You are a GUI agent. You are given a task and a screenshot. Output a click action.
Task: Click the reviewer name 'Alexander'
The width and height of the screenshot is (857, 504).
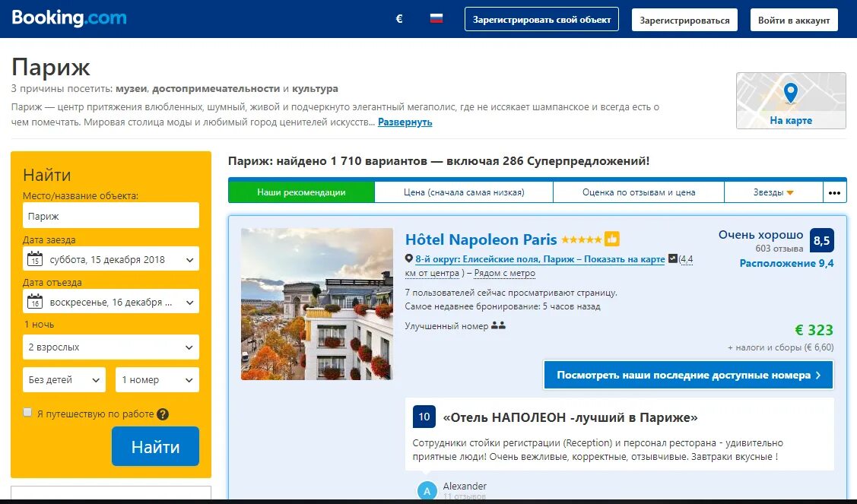465,486
